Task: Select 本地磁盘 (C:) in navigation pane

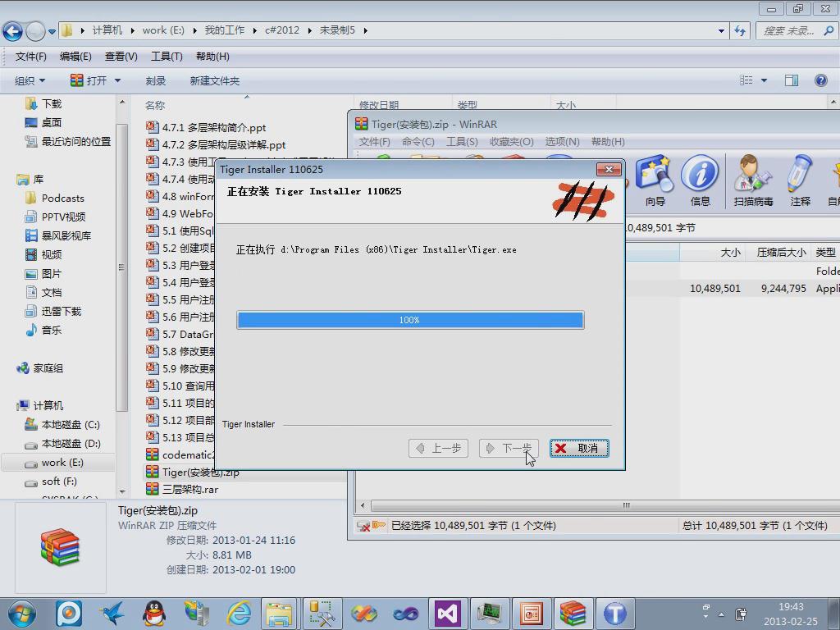Action: pos(62,425)
